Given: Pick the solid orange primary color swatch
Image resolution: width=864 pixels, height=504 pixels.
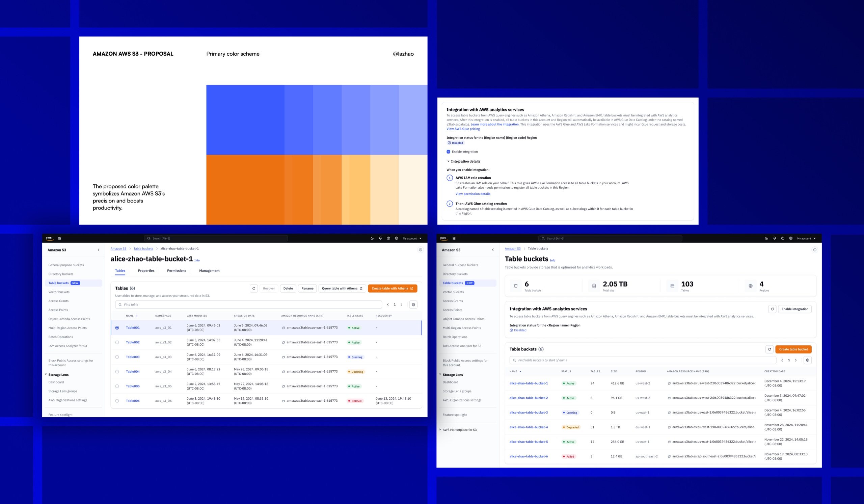Looking at the screenshot, I should 245,190.
